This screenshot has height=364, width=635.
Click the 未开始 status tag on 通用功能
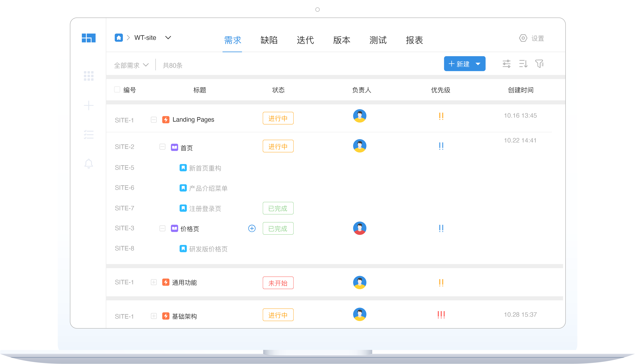pyautogui.click(x=278, y=283)
